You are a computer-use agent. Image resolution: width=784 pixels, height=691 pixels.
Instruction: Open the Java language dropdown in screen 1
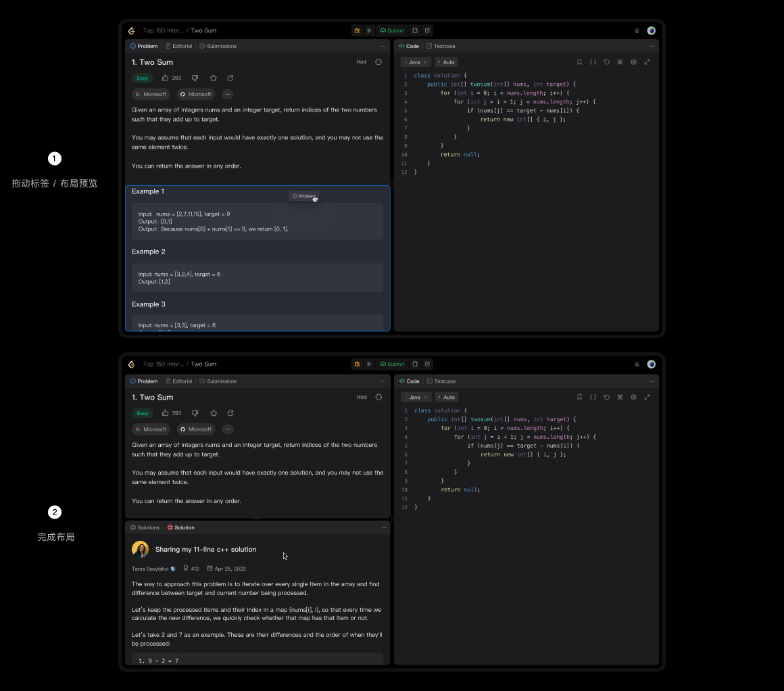point(415,62)
